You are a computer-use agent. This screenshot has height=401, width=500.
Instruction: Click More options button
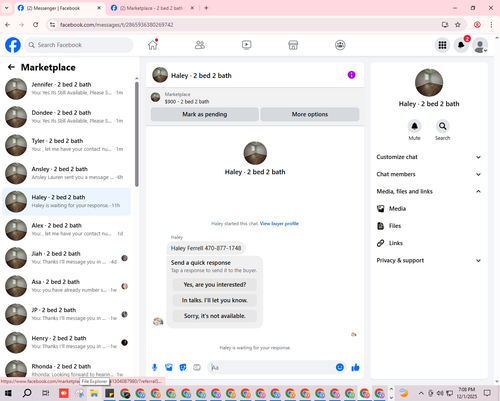point(310,114)
